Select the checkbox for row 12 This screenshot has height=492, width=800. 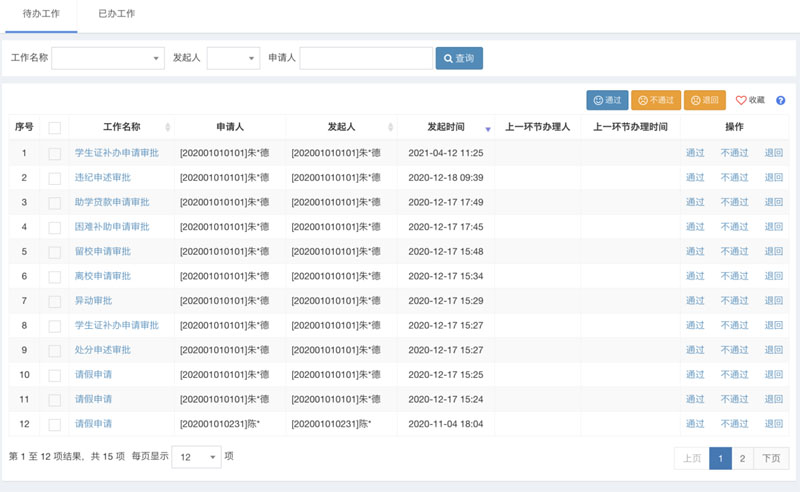[55, 424]
